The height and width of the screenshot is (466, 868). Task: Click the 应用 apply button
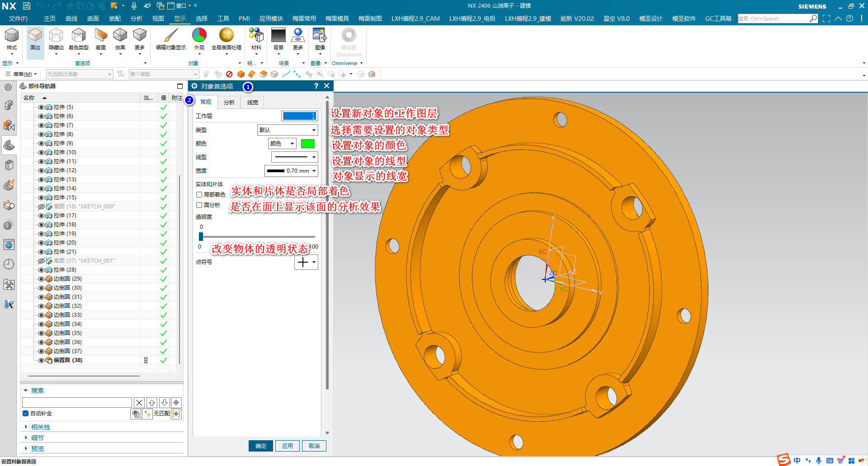click(288, 446)
